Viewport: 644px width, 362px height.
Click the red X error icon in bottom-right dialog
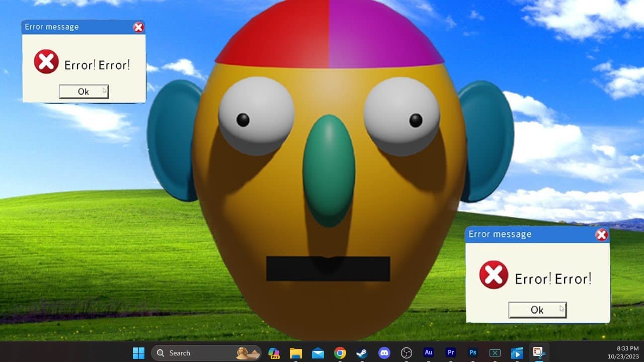pos(494,275)
